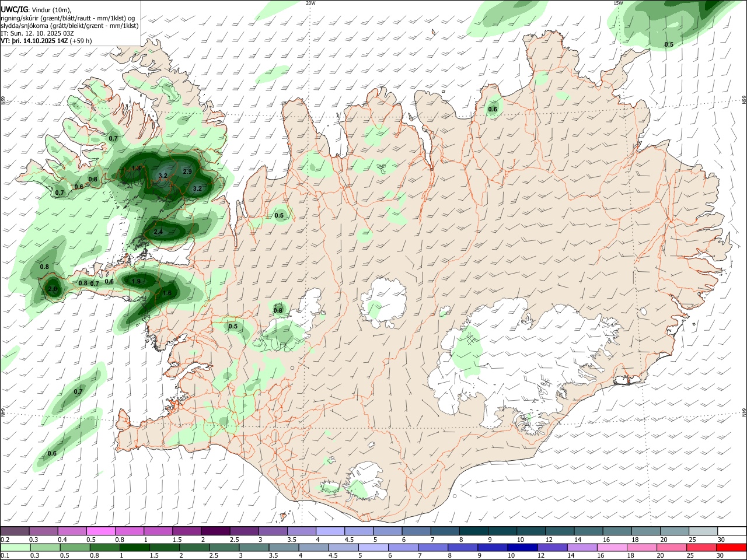The image size is (747, 560).
Task: Click the '15W' longitude label
Action: click(x=618, y=3)
